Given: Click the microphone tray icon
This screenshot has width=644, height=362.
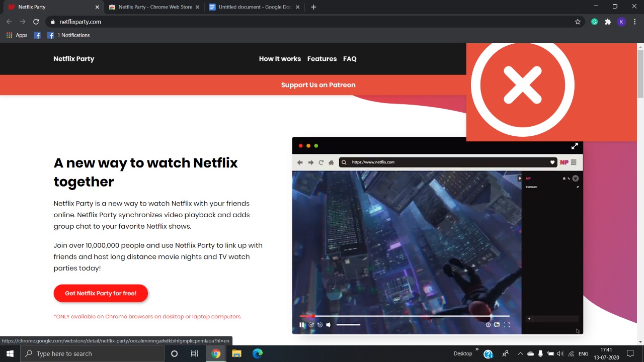Looking at the screenshot, I should click(x=540, y=353).
